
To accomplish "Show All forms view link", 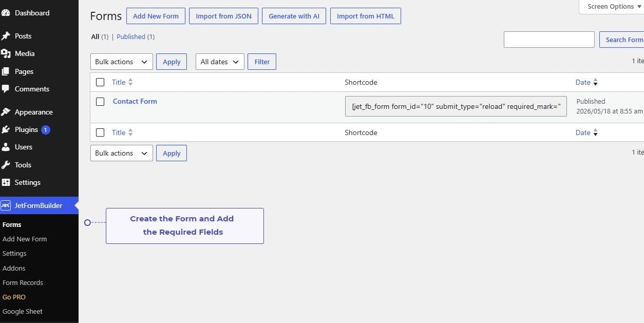I will point(95,36).
